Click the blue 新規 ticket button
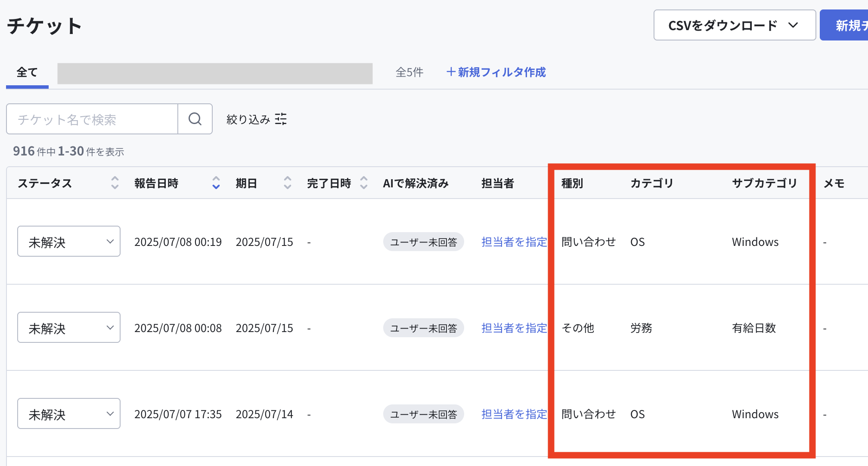This screenshot has width=868, height=466. click(844, 25)
